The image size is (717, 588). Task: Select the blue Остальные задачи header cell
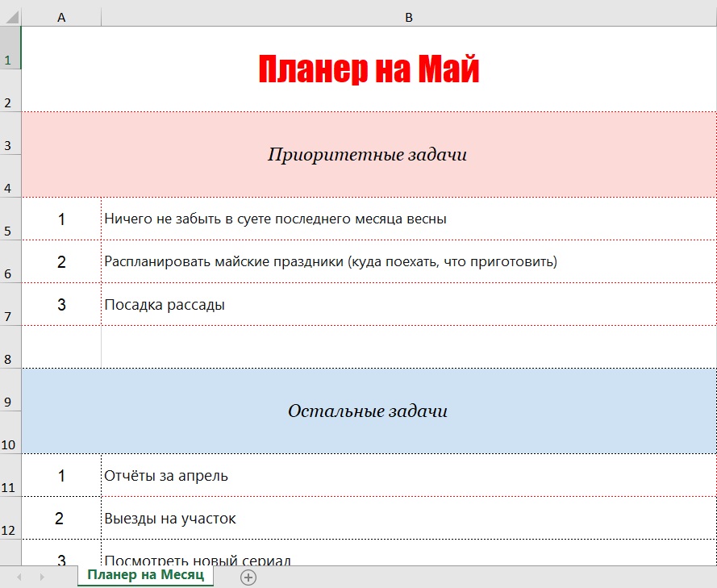[368, 411]
